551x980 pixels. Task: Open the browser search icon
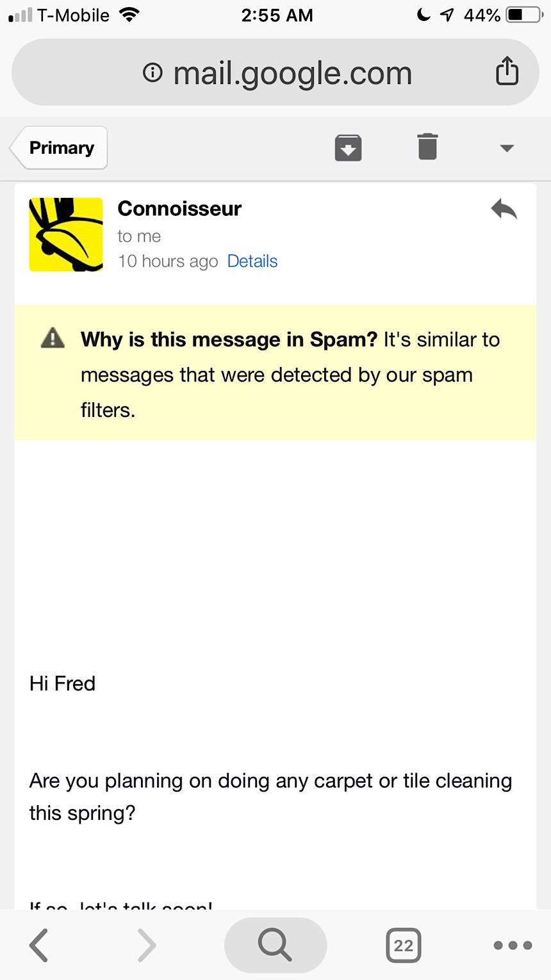275,945
